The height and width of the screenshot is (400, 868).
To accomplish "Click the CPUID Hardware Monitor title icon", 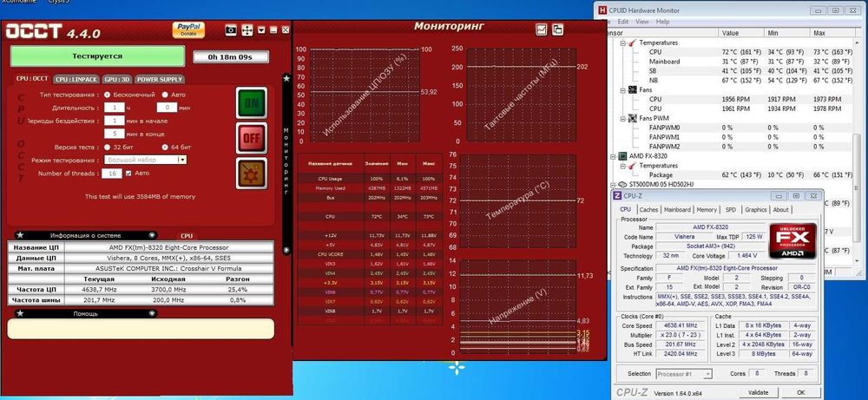I will point(602,10).
